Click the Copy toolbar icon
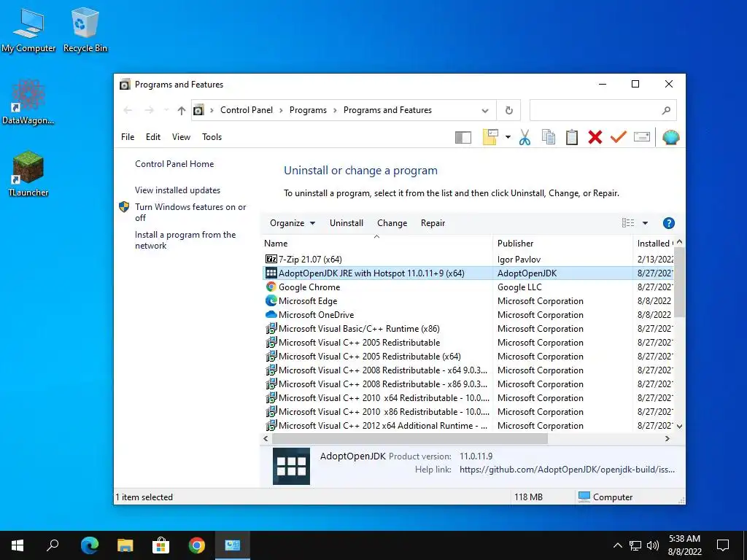Image resolution: width=747 pixels, height=560 pixels. 549,137
